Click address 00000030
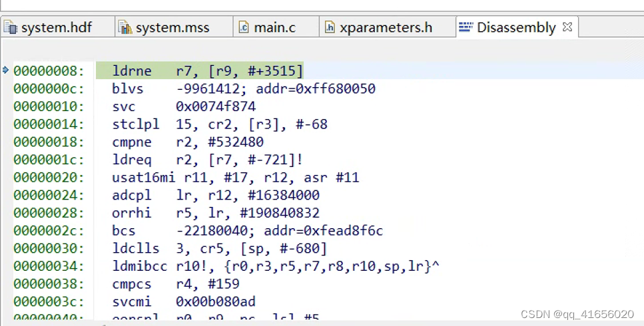The height and width of the screenshot is (326, 644). point(49,248)
